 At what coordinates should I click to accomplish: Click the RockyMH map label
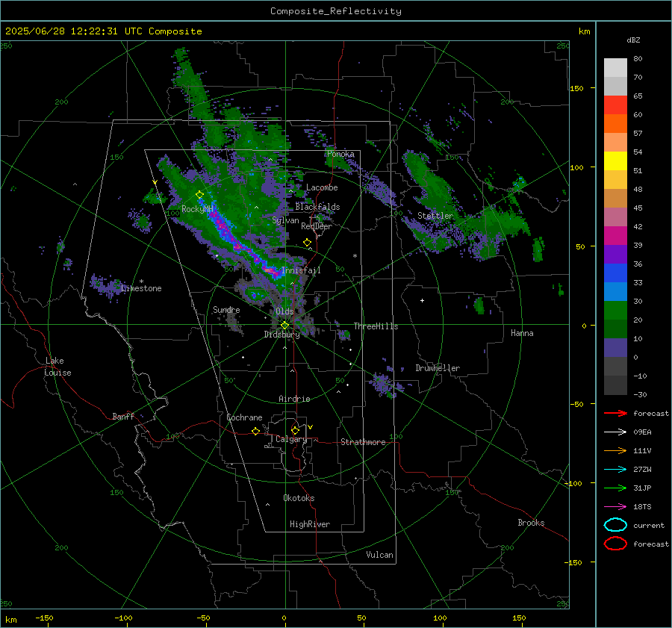pos(197,209)
